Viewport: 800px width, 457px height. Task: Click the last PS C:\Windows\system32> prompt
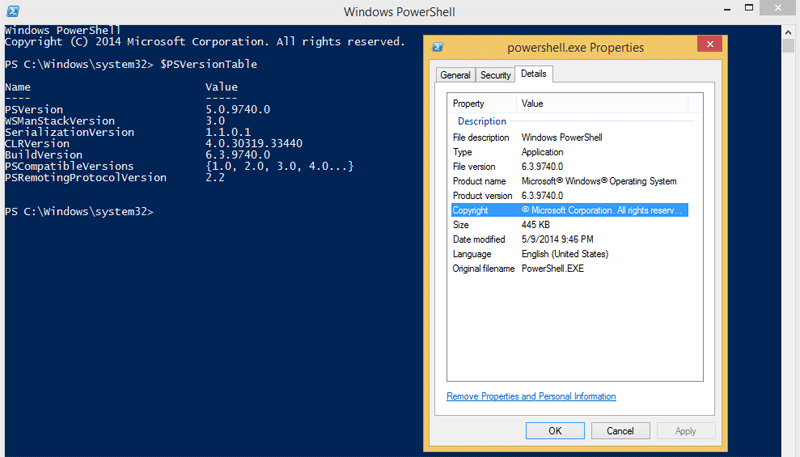79,211
